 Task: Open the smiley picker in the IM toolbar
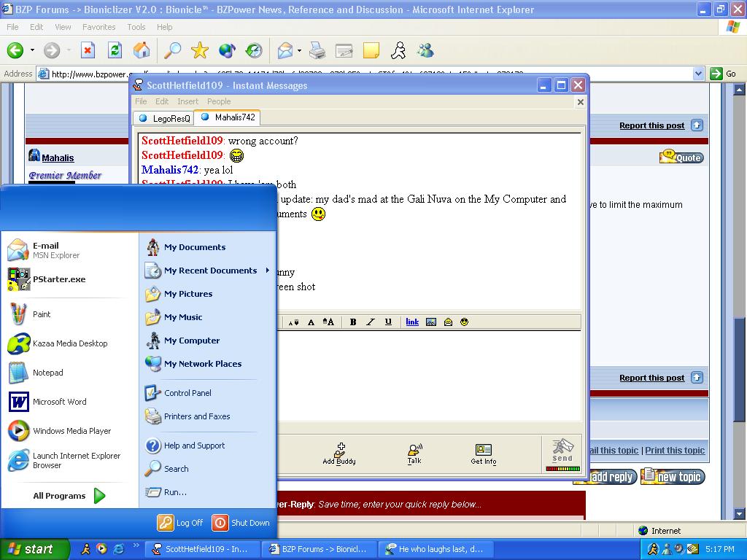464,322
